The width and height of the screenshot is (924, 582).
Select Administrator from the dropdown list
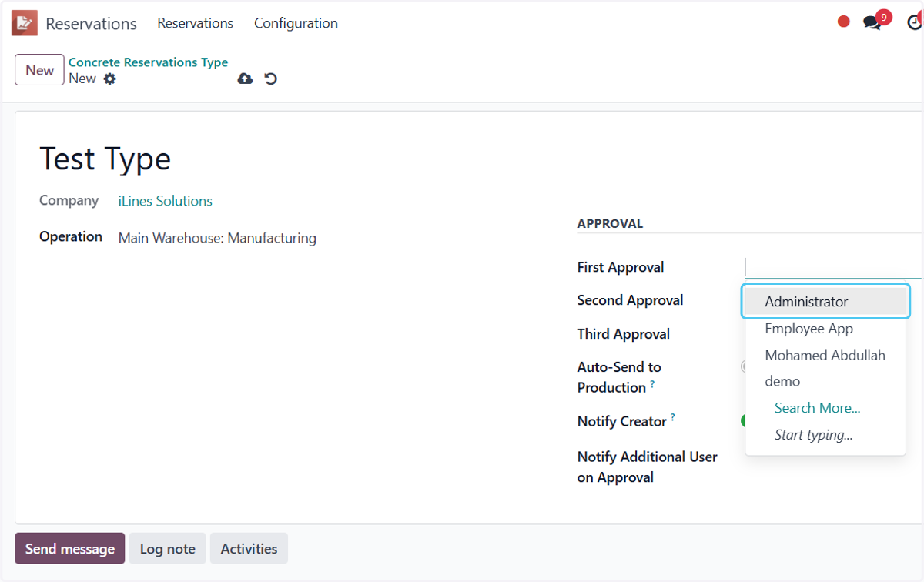point(825,302)
